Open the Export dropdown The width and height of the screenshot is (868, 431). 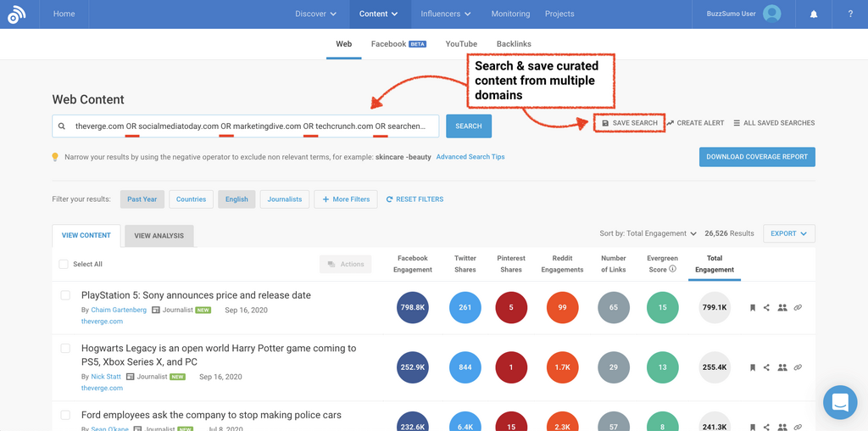coord(789,233)
